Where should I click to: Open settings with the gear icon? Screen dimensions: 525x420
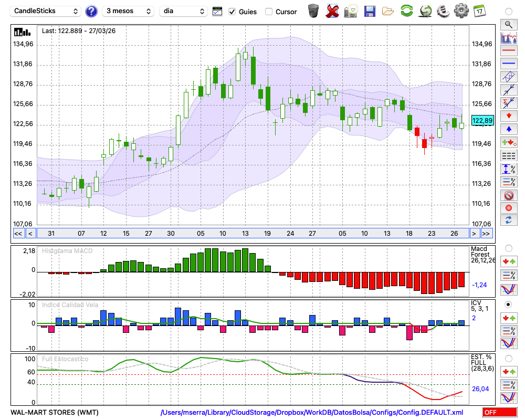(461, 10)
